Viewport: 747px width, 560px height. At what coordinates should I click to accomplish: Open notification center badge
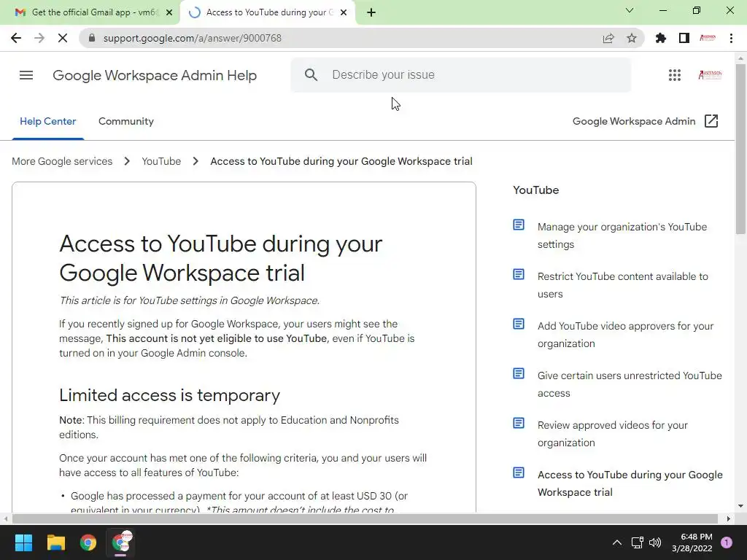[x=727, y=542]
